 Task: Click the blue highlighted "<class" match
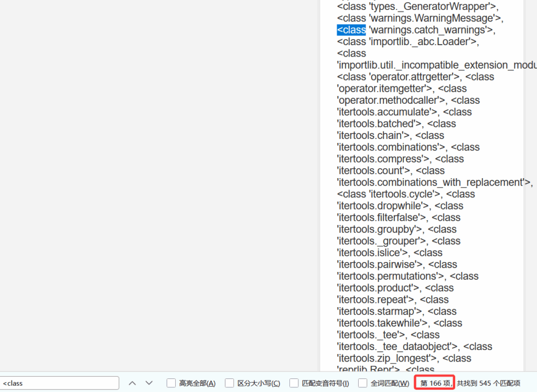(351, 30)
